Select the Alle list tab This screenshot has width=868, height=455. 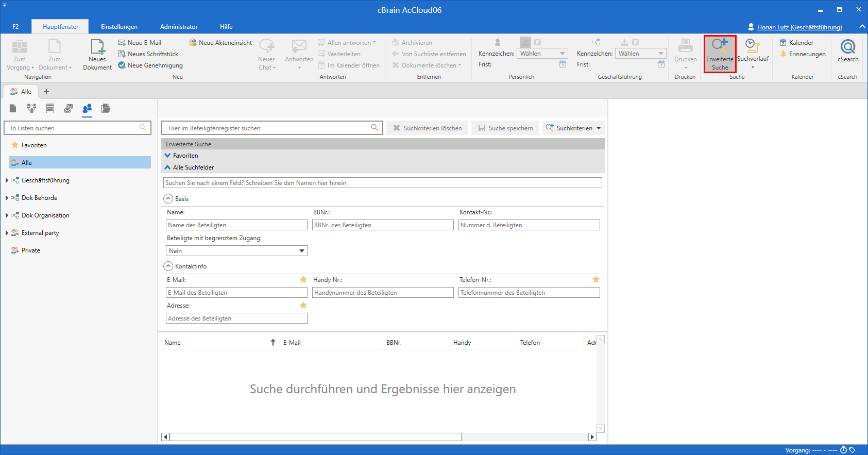pyautogui.click(x=21, y=92)
